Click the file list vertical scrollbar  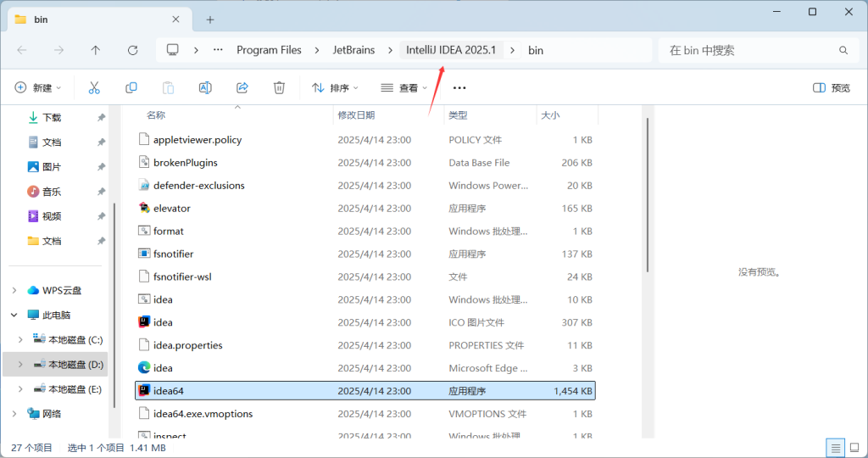tap(648, 195)
